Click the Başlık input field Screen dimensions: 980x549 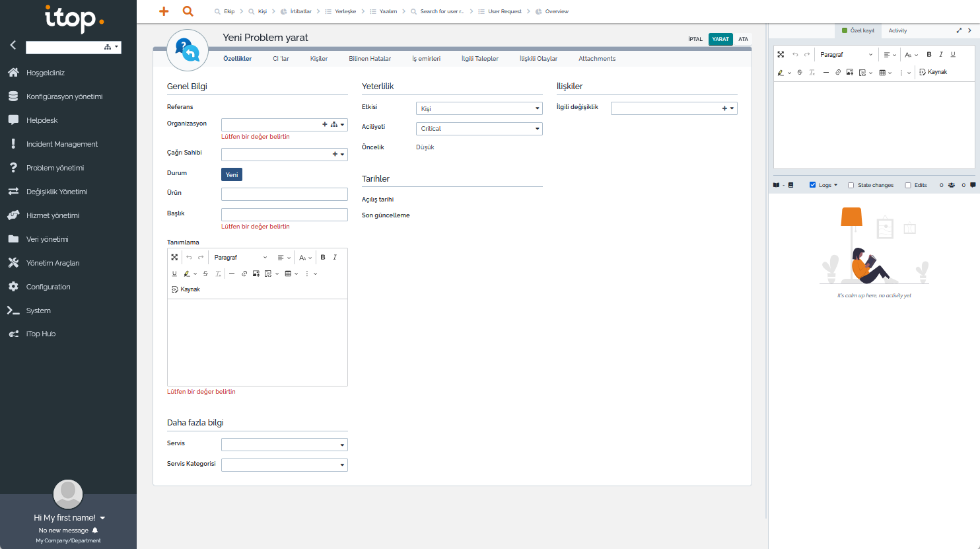(x=284, y=215)
